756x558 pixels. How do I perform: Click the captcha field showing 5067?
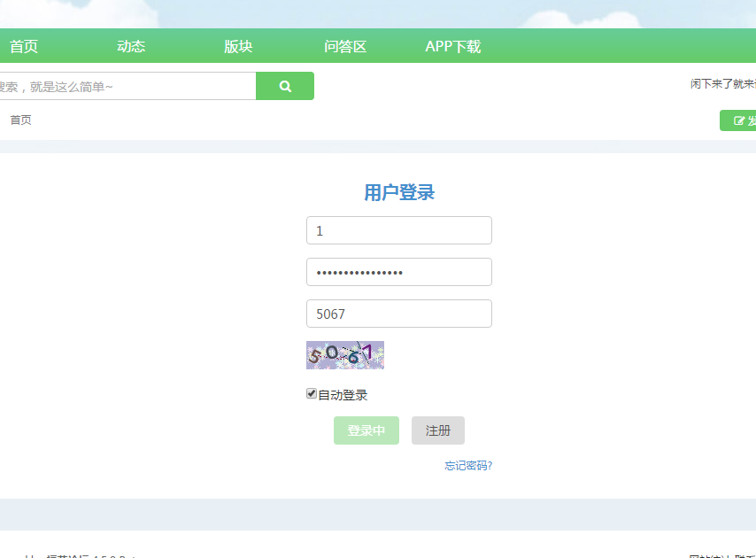[x=398, y=314]
